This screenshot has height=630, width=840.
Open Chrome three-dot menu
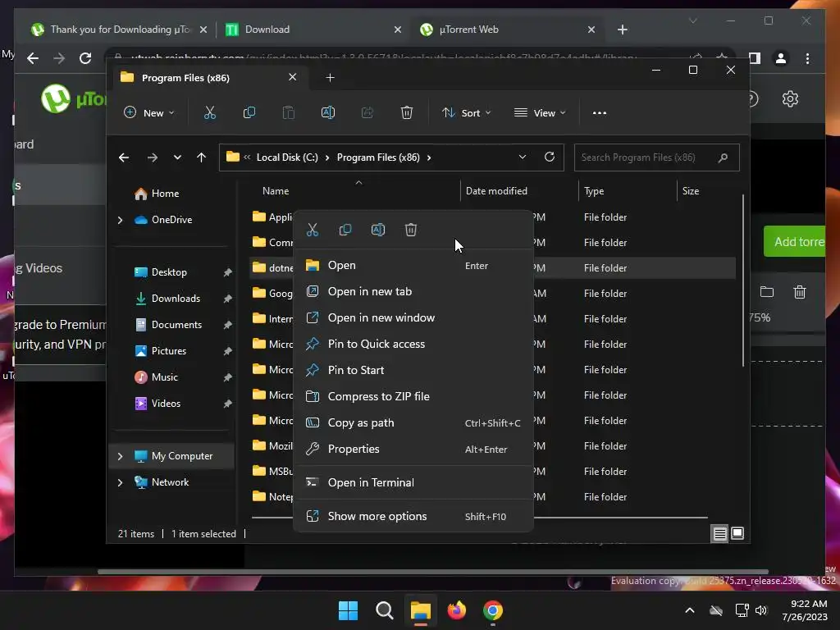(x=807, y=58)
